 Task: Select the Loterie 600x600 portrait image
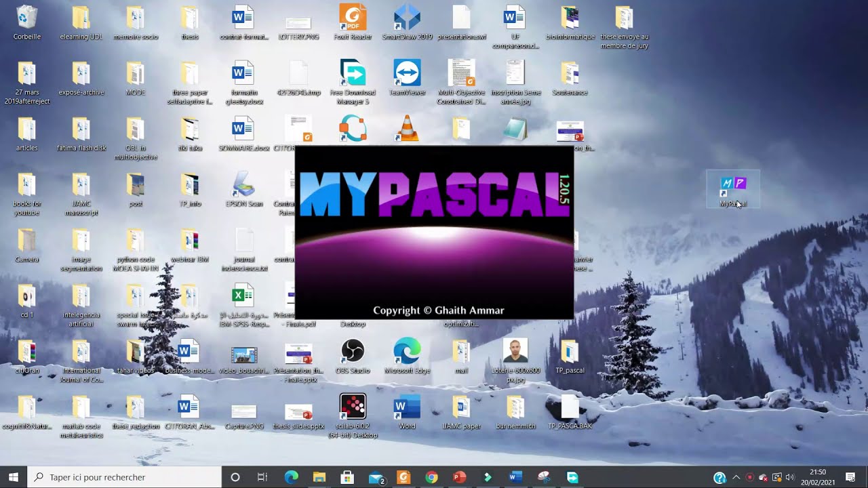click(x=515, y=360)
